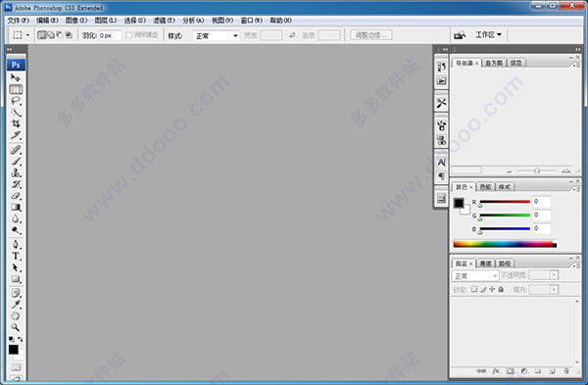Image resolution: width=588 pixels, height=385 pixels.
Task: Switch to the 直方图 tab
Action: coord(494,63)
